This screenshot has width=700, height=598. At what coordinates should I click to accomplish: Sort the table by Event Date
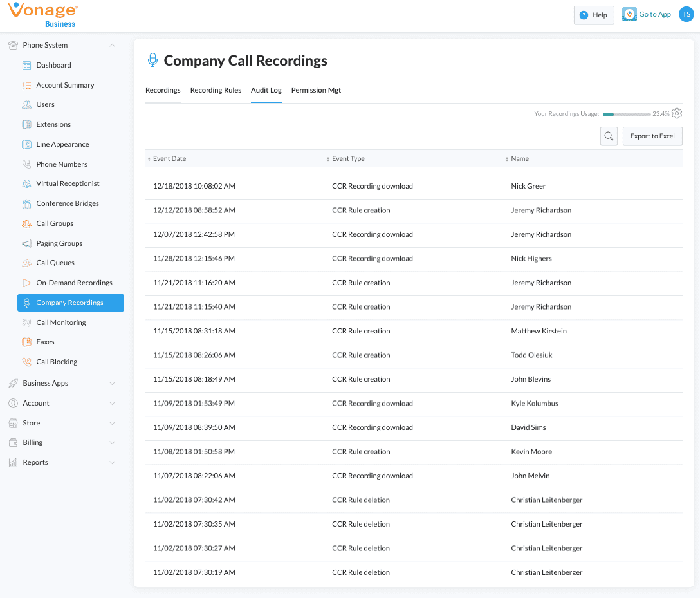(x=169, y=158)
